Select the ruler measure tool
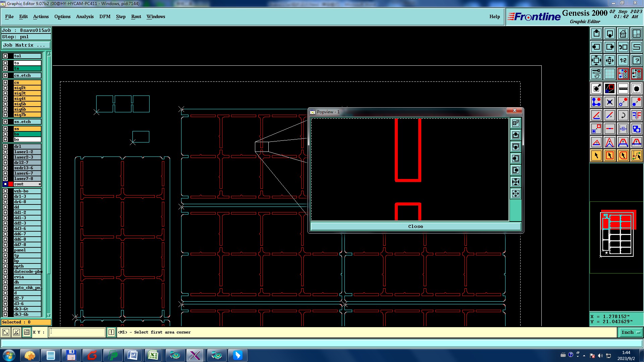The image size is (644, 362). [x=623, y=89]
